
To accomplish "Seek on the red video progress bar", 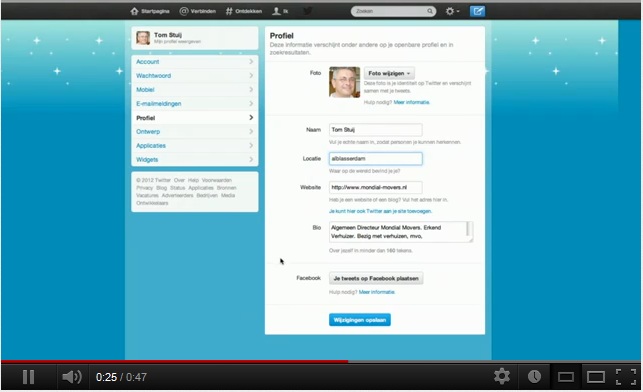I will 175,362.
